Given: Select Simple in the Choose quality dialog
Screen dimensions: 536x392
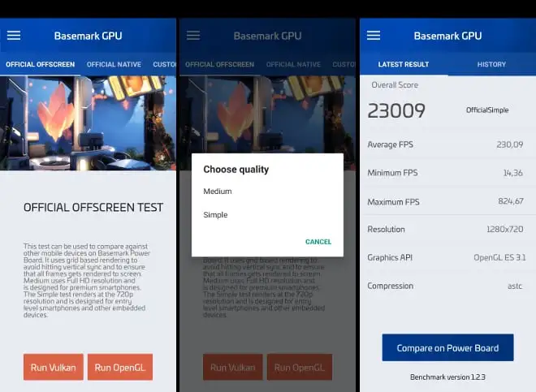Looking at the screenshot, I should pos(215,215).
